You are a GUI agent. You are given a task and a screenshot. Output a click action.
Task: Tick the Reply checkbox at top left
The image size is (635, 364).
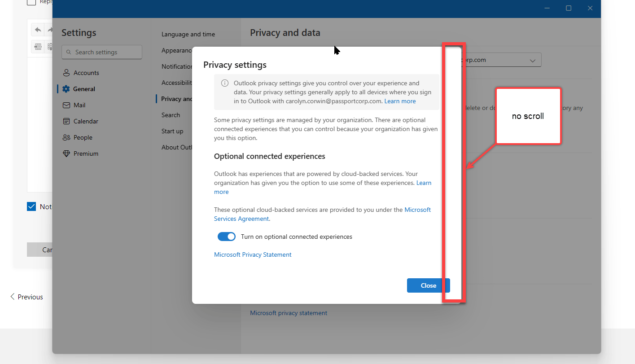click(x=31, y=2)
